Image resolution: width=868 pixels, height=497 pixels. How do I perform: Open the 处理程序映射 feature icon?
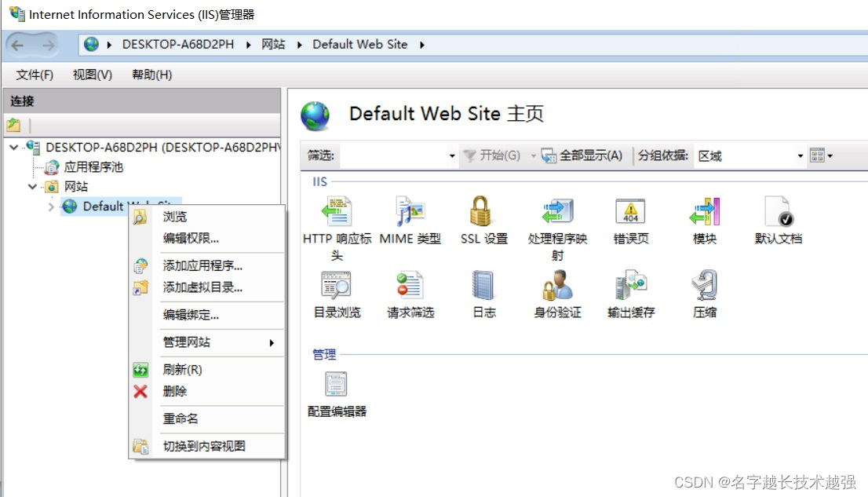click(557, 211)
